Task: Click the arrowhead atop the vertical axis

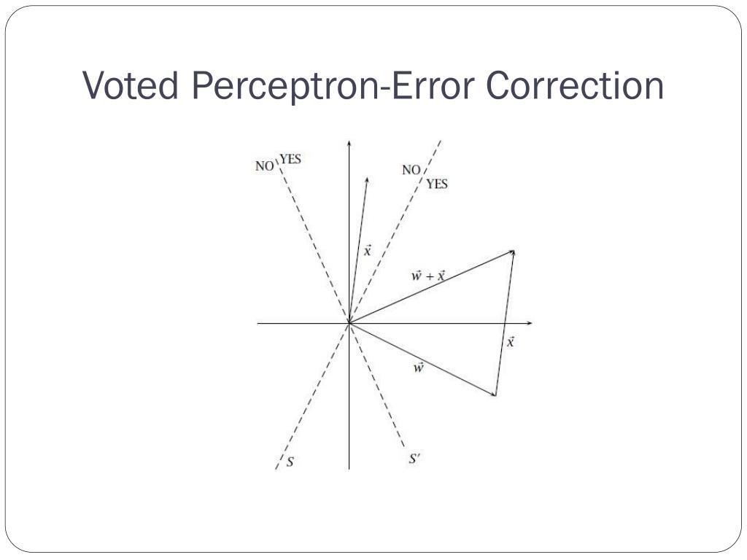Action: pyautogui.click(x=349, y=144)
